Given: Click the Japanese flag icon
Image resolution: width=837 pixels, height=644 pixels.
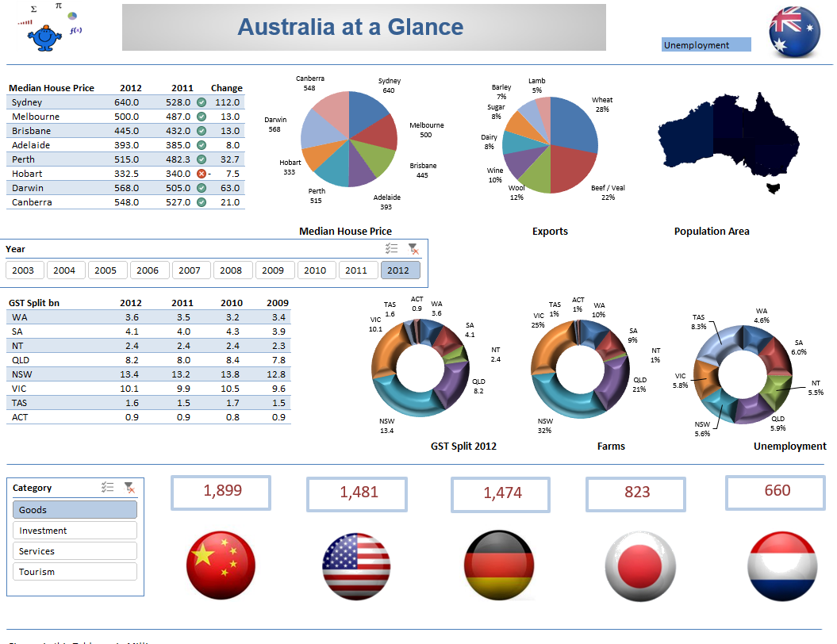Looking at the screenshot, I should (639, 565).
